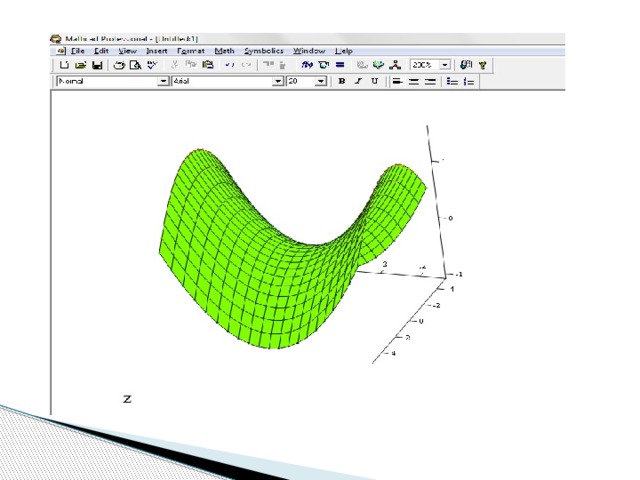The height and width of the screenshot is (480, 640).
Task: Click the Align Left button
Action: (397, 82)
